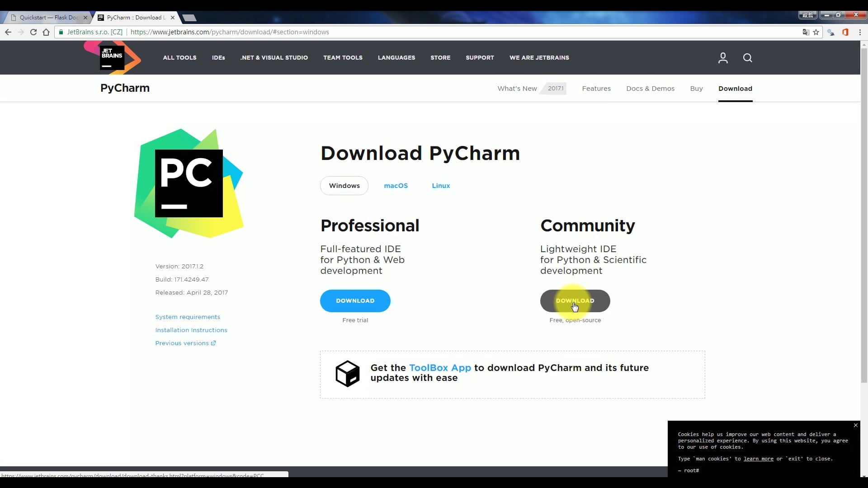
Task: Open Google Translate extension in toolbar
Action: (807, 32)
